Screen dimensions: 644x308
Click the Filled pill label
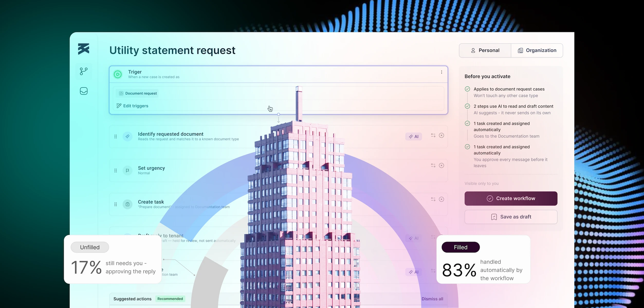tap(461, 247)
